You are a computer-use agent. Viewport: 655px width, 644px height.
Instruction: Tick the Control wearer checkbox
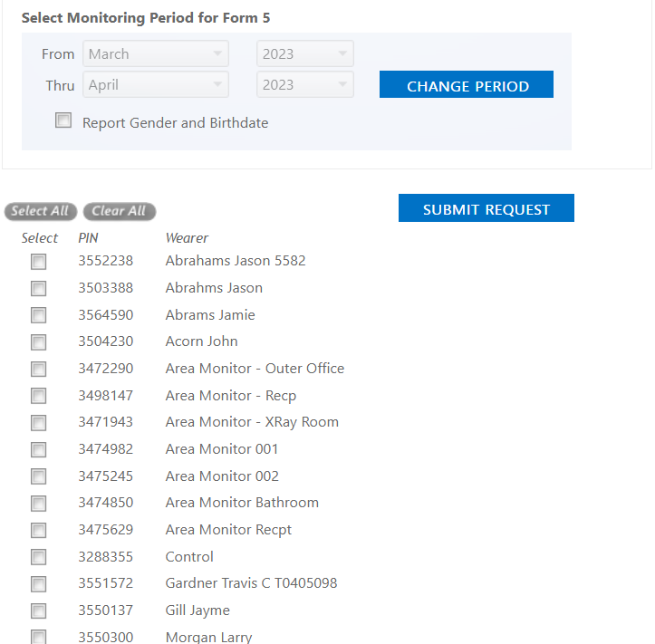[x=38, y=557]
